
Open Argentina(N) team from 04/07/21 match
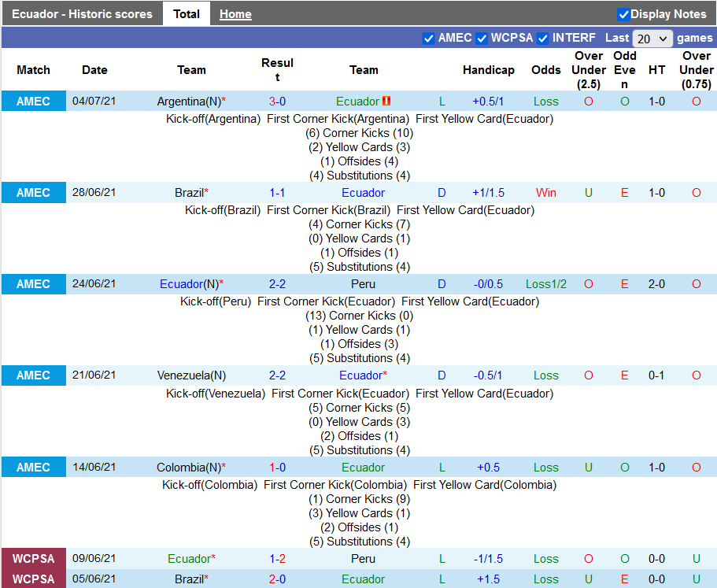point(188,102)
